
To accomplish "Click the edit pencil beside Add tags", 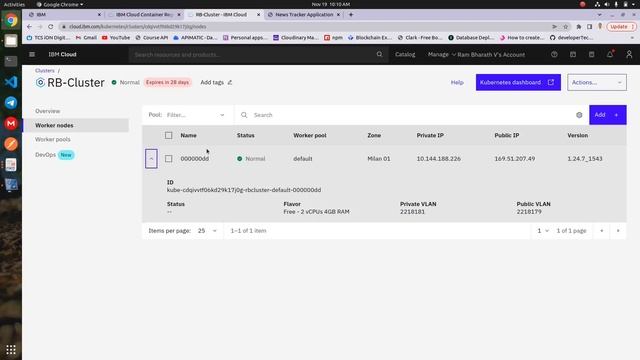I will tap(230, 82).
